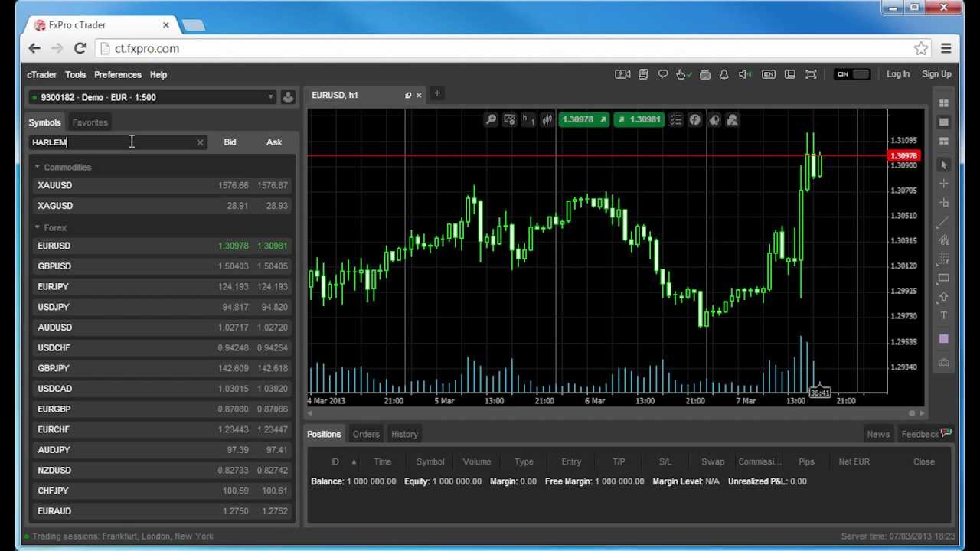Open the Help menu
This screenshot has height=551, width=980.
pos(158,75)
